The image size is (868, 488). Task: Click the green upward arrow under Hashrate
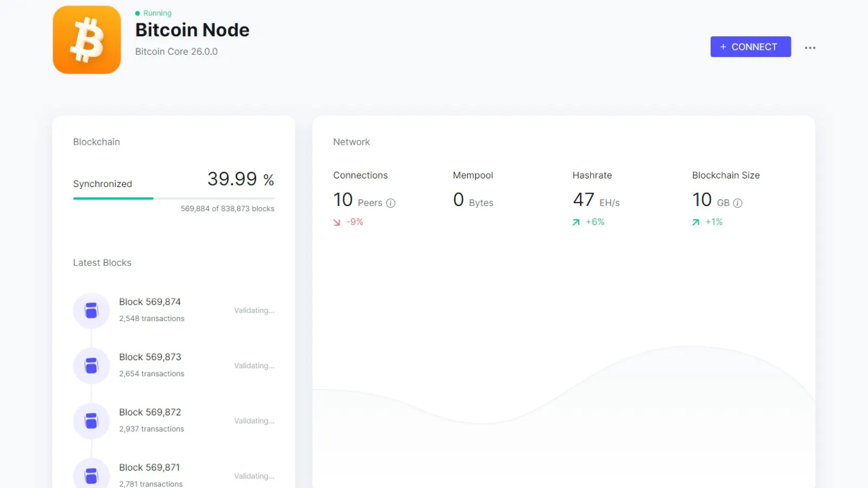click(576, 222)
